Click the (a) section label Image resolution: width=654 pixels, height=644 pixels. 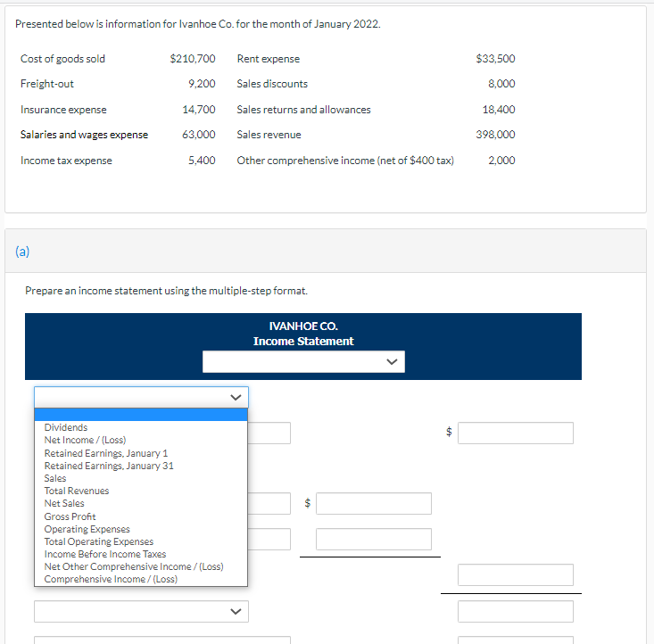click(22, 252)
